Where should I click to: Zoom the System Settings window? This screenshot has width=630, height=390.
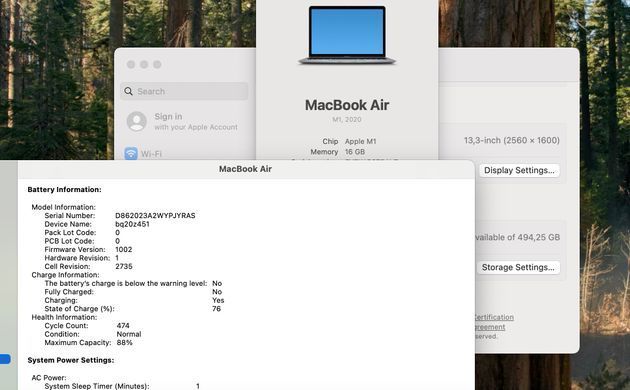tap(158, 65)
